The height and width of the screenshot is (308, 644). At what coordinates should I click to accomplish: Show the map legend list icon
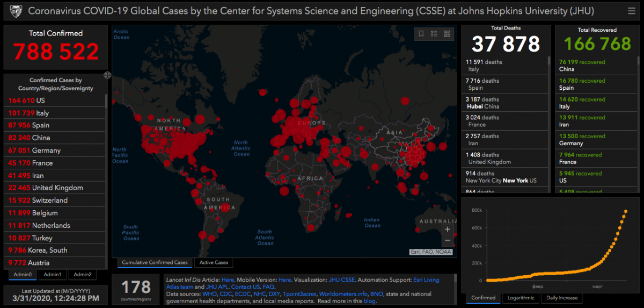[434, 34]
